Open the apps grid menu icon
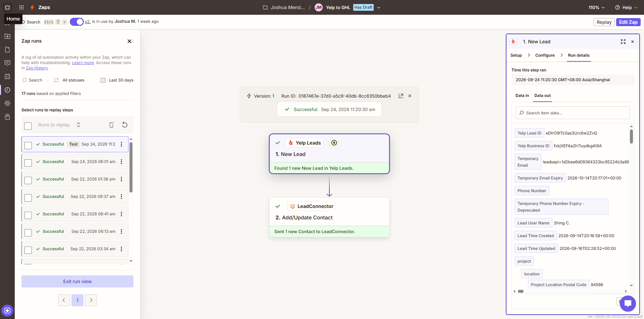The image size is (644, 319). tap(21, 7)
